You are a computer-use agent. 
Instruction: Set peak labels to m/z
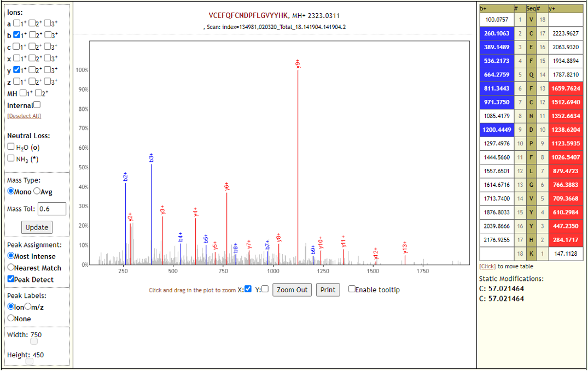(28, 307)
